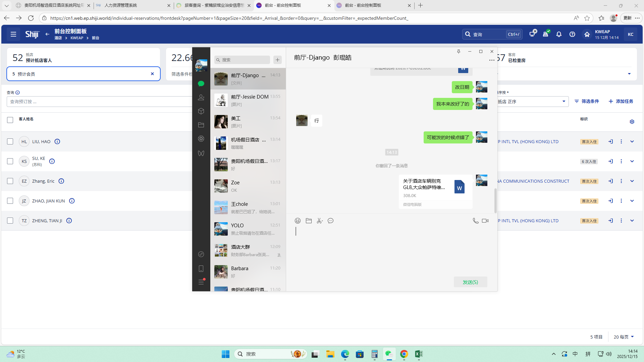Screen dimensions: 644x362
Task: Click the screenshot scissors icon
Action: pos(320,221)
